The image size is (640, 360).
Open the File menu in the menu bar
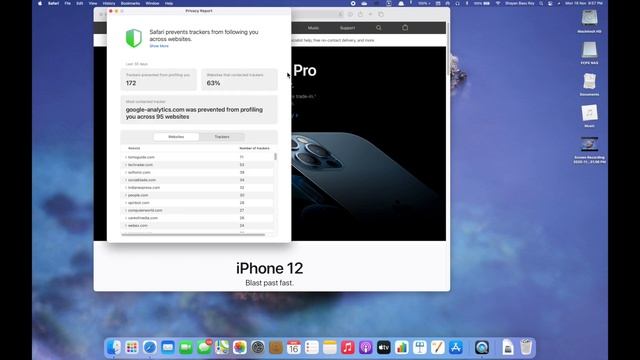click(x=68, y=3)
